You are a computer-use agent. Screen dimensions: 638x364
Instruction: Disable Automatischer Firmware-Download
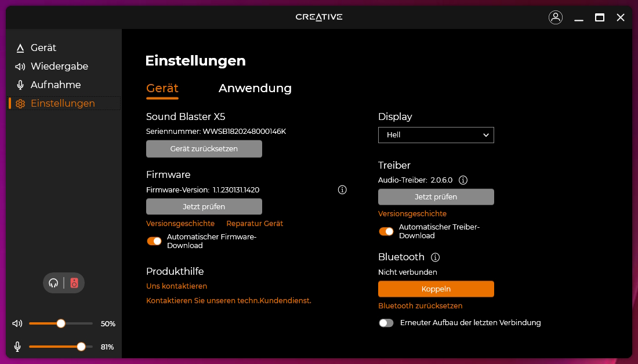coord(154,240)
